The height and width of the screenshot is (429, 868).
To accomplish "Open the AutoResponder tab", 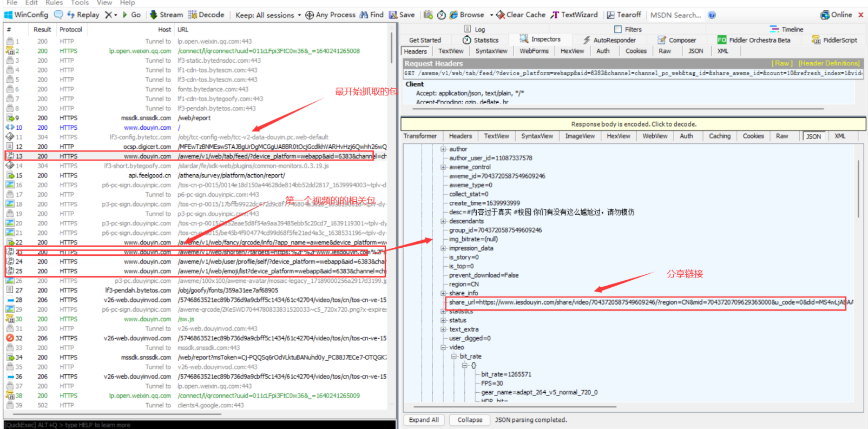I will (609, 40).
